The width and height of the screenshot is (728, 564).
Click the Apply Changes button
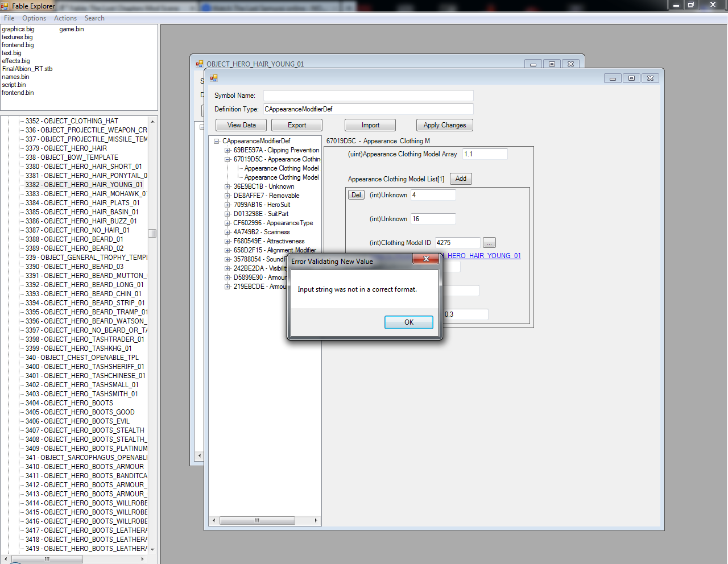point(444,125)
